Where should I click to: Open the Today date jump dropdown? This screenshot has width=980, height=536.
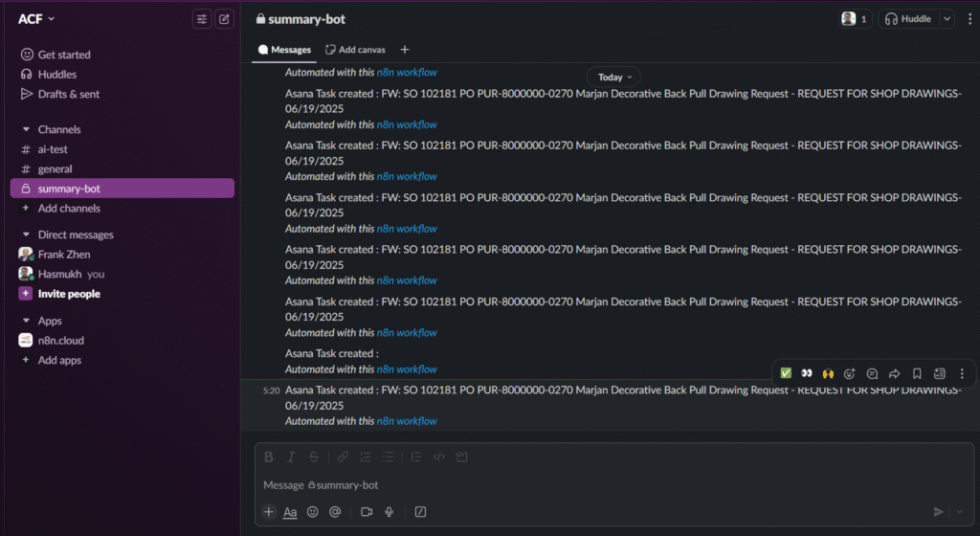(x=613, y=78)
